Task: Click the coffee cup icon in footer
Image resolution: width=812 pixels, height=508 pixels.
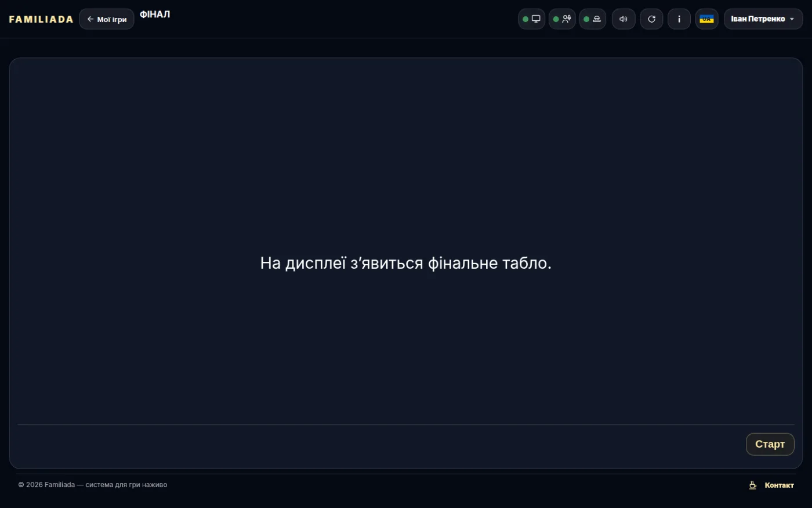Action: pyautogui.click(x=753, y=485)
